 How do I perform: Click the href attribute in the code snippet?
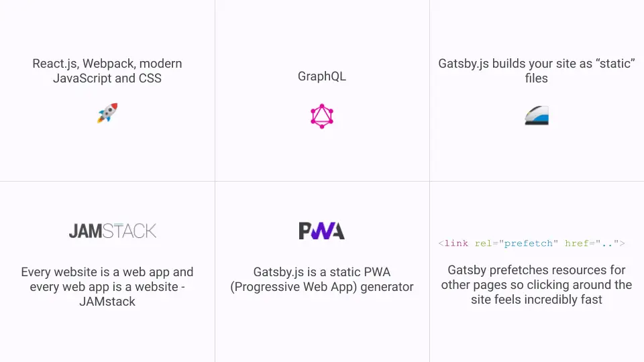point(578,243)
